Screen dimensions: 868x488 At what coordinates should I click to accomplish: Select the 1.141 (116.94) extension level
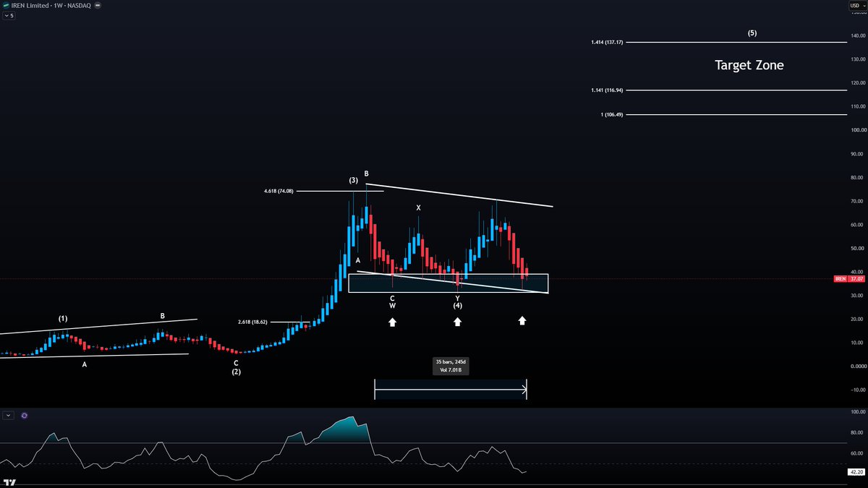(607, 90)
